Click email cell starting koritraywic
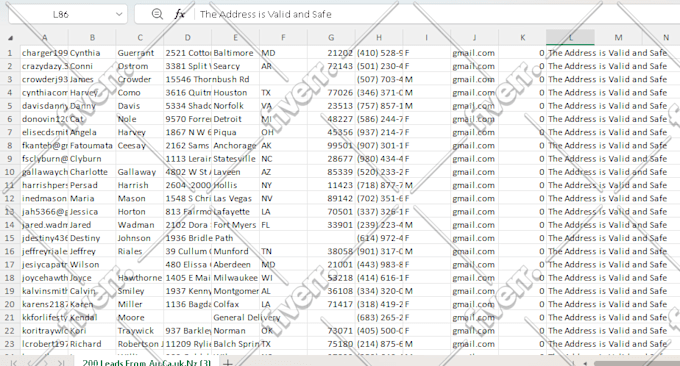The image size is (680, 366). (x=44, y=331)
